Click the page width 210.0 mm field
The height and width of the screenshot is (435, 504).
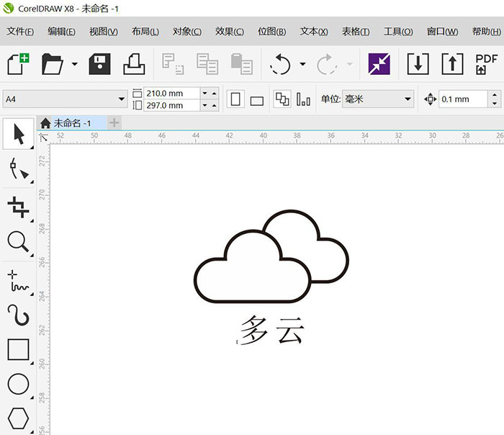point(172,93)
